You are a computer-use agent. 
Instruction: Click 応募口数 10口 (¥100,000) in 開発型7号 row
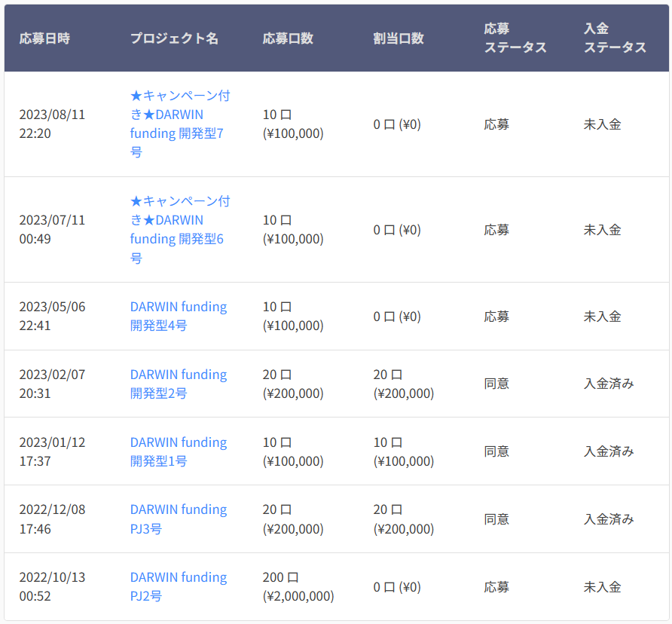tap(293, 124)
